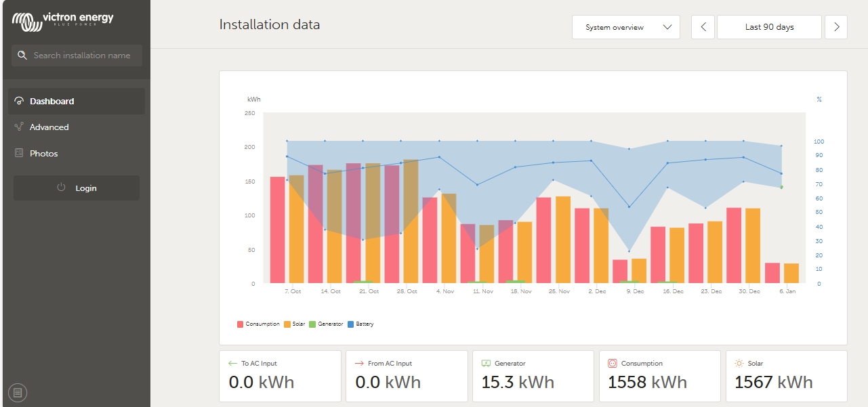
Task: Toggle Solar series in chart legend
Action: 294,324
